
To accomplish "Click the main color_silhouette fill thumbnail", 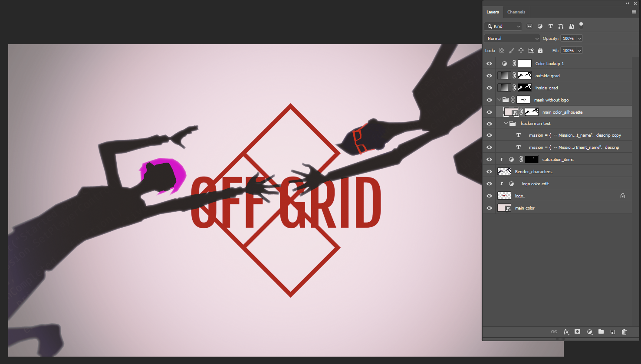I will [x=511, y=112].
